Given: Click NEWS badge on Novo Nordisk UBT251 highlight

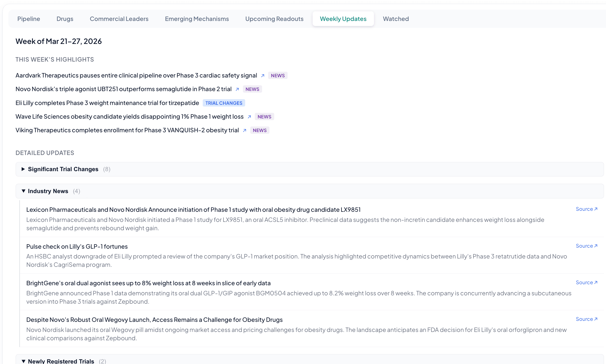Looking at the screenshot, I should click(252, 89).
